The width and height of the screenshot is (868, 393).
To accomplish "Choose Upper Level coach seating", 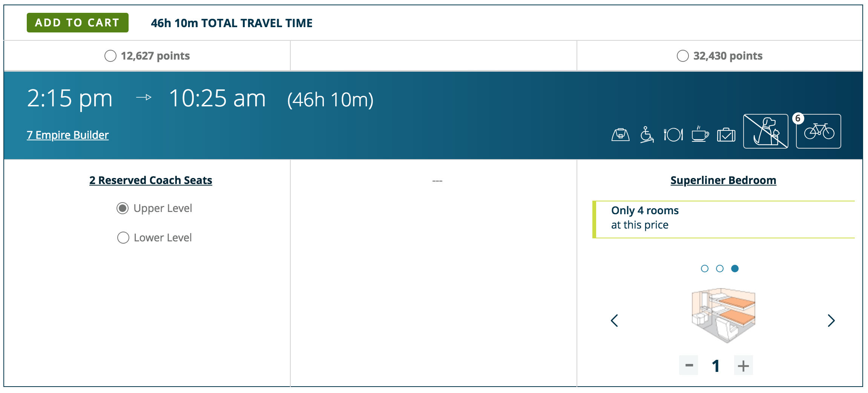I will (123, 208).
